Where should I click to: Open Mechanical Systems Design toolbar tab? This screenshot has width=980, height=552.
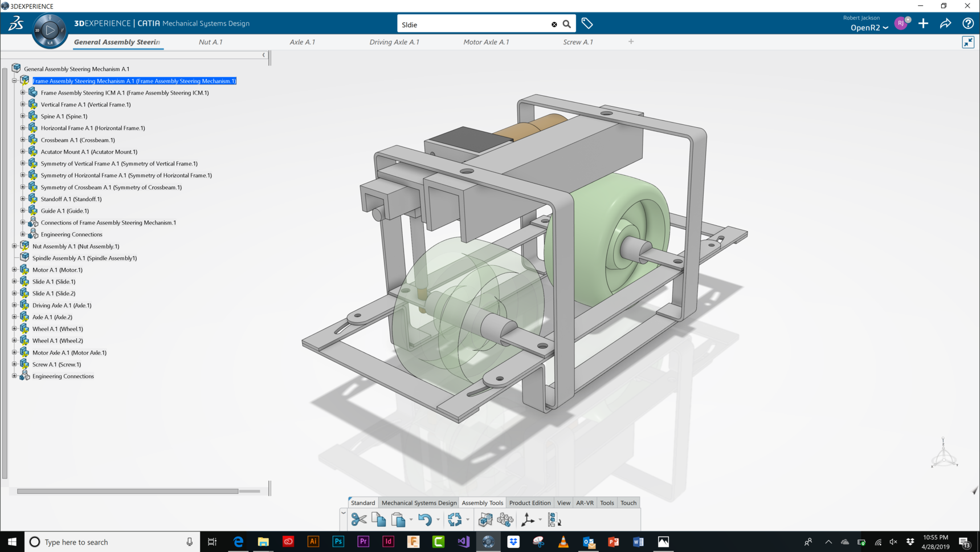419,502
